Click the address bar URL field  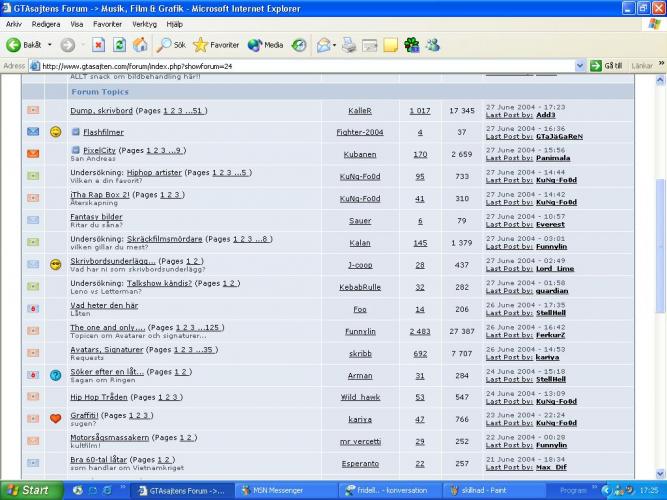click(x=300, y=66)
